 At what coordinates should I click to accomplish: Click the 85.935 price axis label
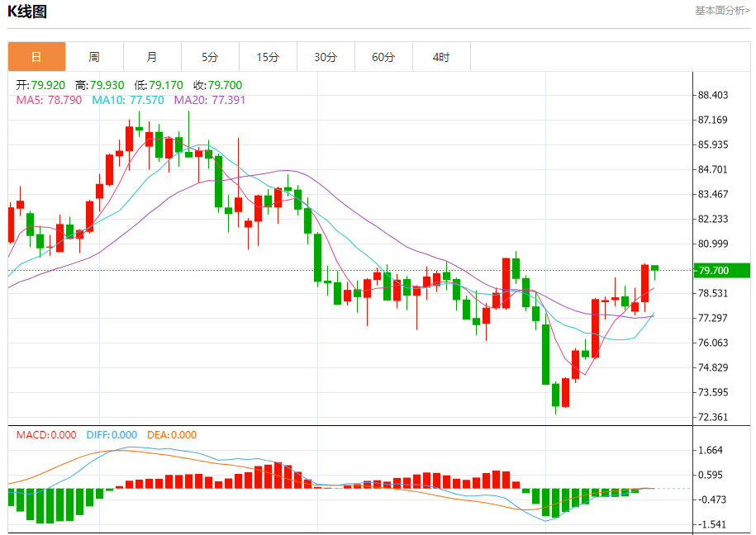713,144
